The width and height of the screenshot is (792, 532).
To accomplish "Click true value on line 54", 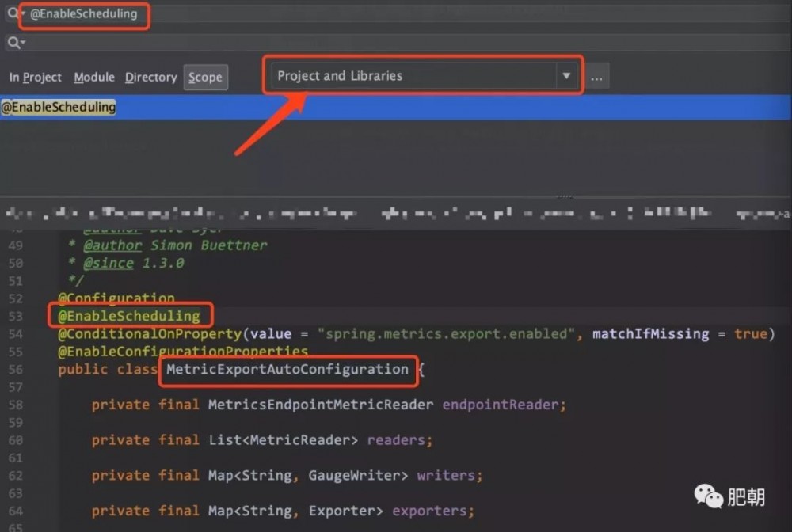I will tap(751, 333).
